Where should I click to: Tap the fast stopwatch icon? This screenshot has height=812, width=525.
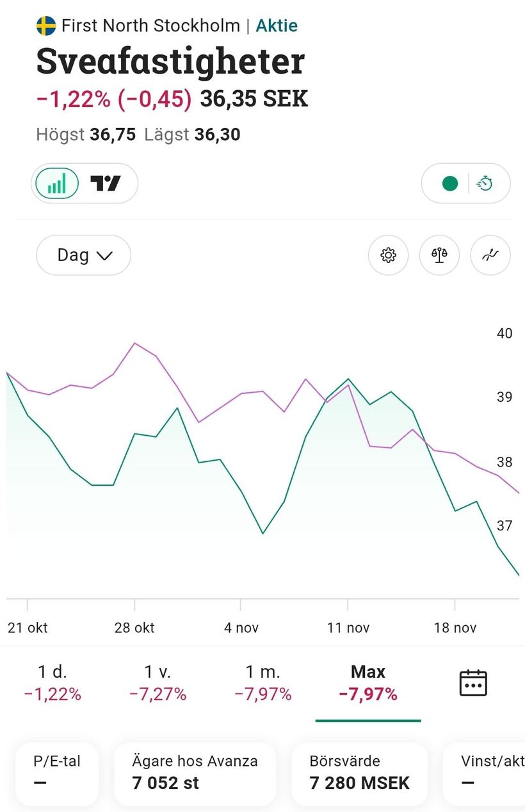[485, 184]
